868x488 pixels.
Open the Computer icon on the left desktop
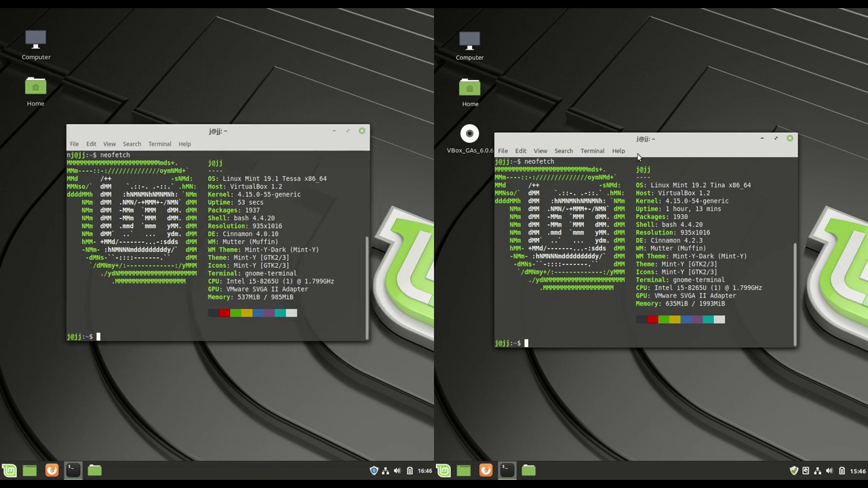point(36,45)
